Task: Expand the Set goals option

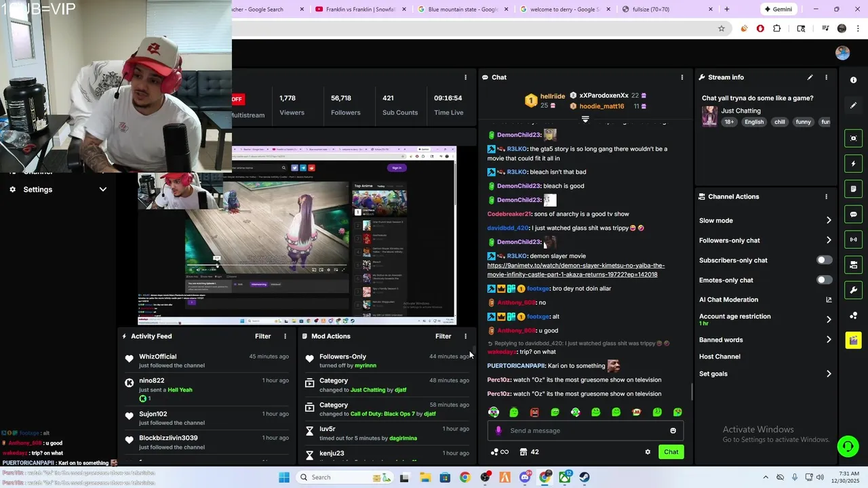Action: point(829,373)
